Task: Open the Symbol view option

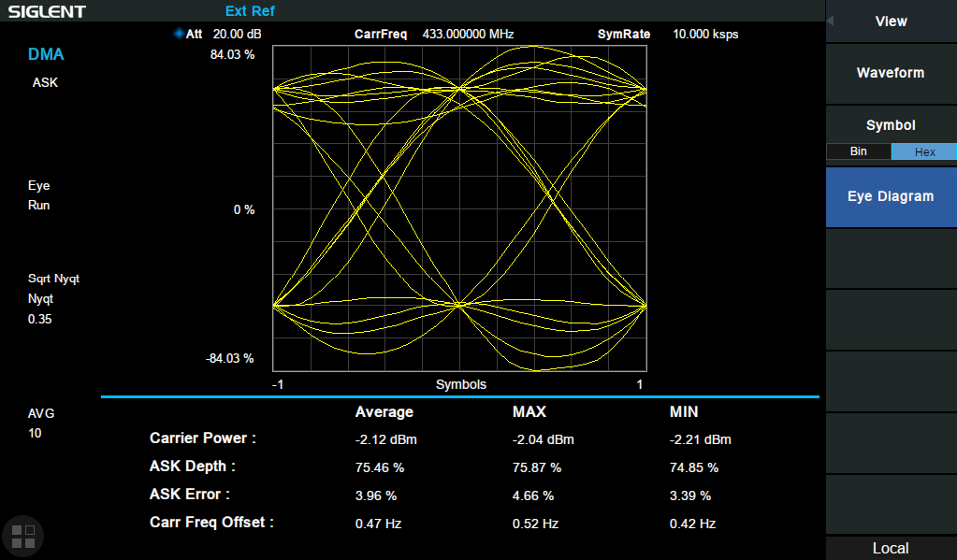Action: click(891, 125)
